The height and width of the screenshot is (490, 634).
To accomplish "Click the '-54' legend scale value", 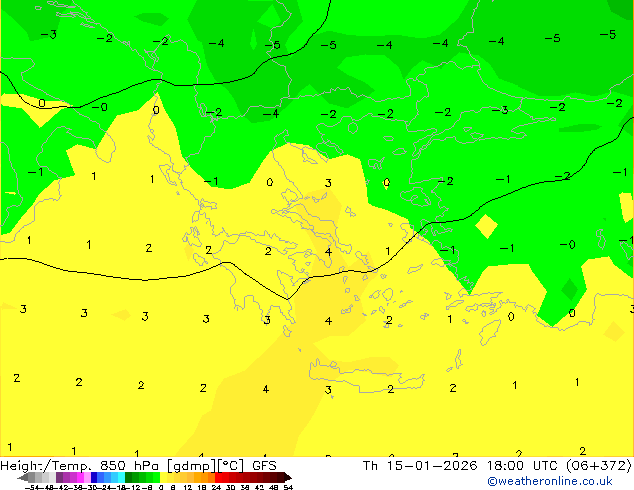I will [x=32, y=487].
